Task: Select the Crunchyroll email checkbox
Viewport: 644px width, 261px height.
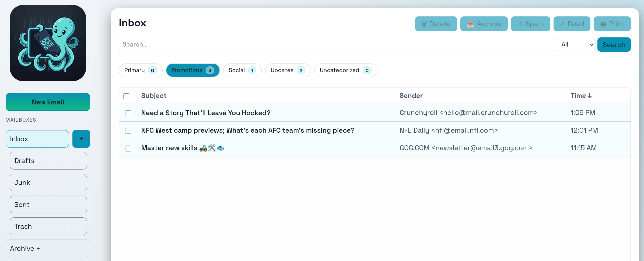Action: [128, 113]
